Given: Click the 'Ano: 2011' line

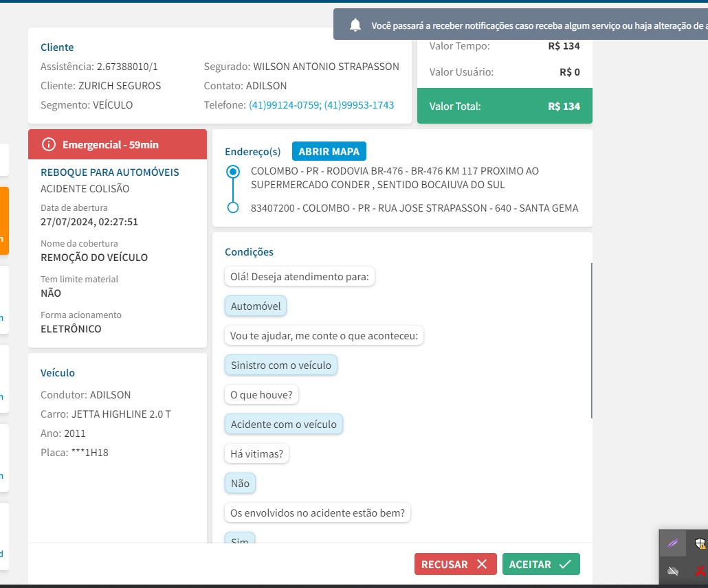Looking at the screenshot, I should pos(63,433).
